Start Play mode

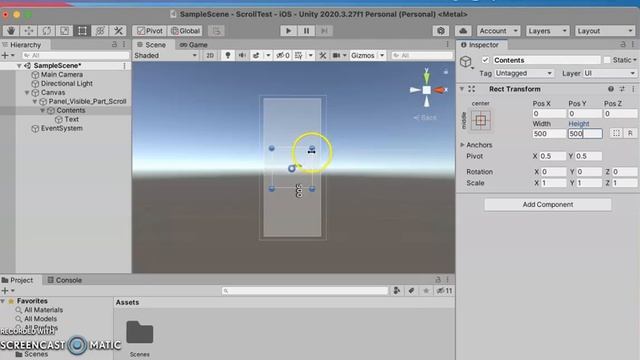click(288, 31)
